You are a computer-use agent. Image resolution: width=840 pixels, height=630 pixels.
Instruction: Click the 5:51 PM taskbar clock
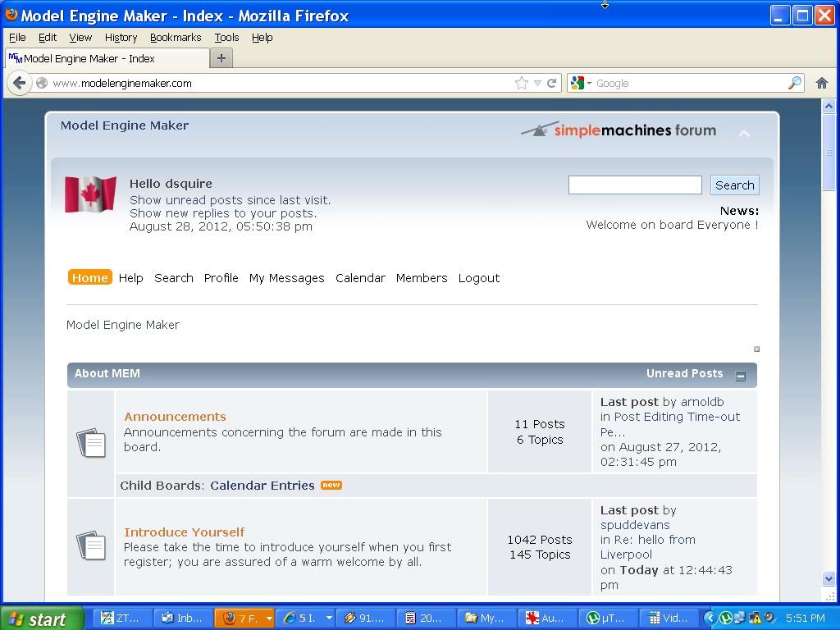tap(806, 619)
